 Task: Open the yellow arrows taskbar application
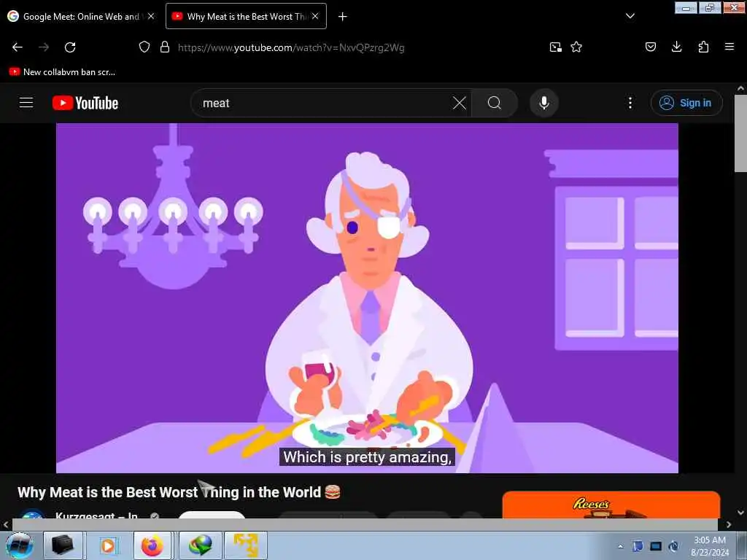tap(246, 545)
